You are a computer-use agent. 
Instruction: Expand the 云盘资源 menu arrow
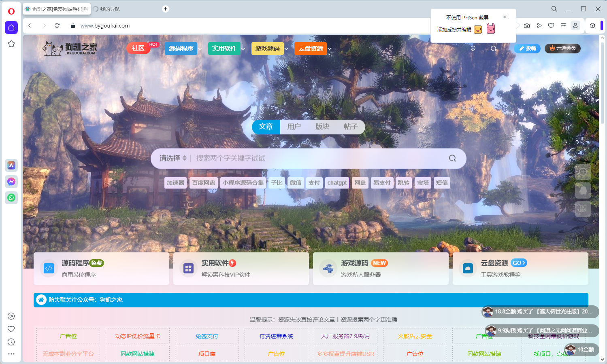click(x=330, y=49)
